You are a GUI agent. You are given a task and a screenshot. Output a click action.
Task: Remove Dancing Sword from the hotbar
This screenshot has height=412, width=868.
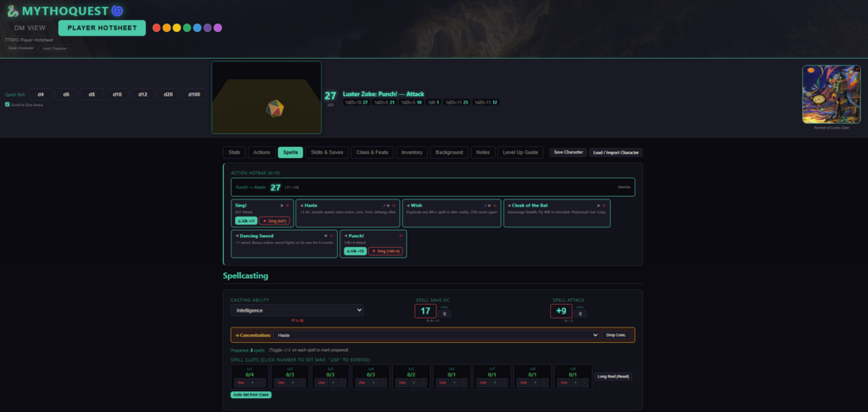pyautogui.click(x=332, y=236)
